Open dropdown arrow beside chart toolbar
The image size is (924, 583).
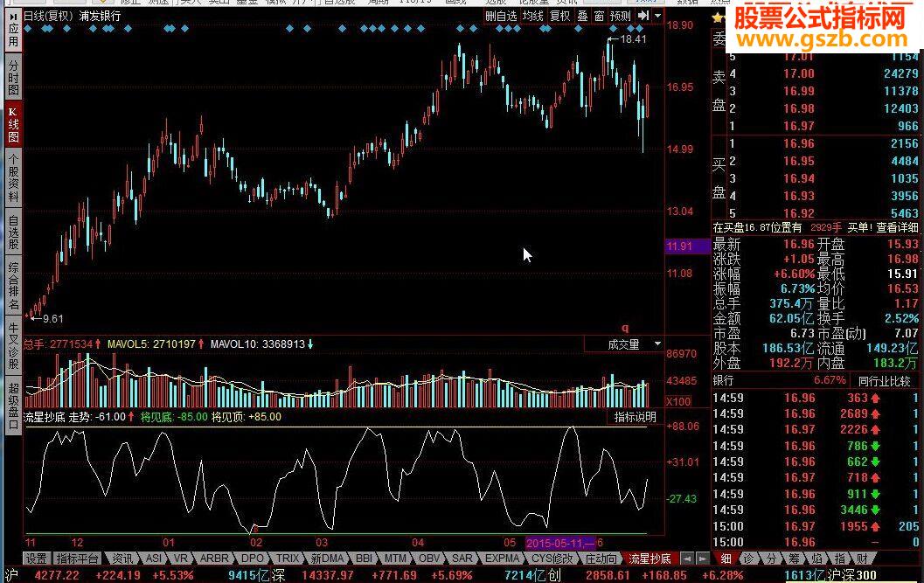point(657,16)
